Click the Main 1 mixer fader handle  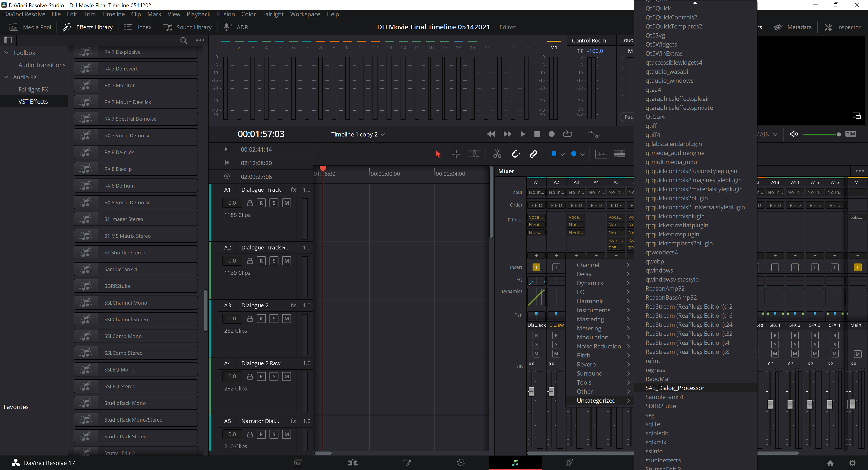click(x=853, y=404)
